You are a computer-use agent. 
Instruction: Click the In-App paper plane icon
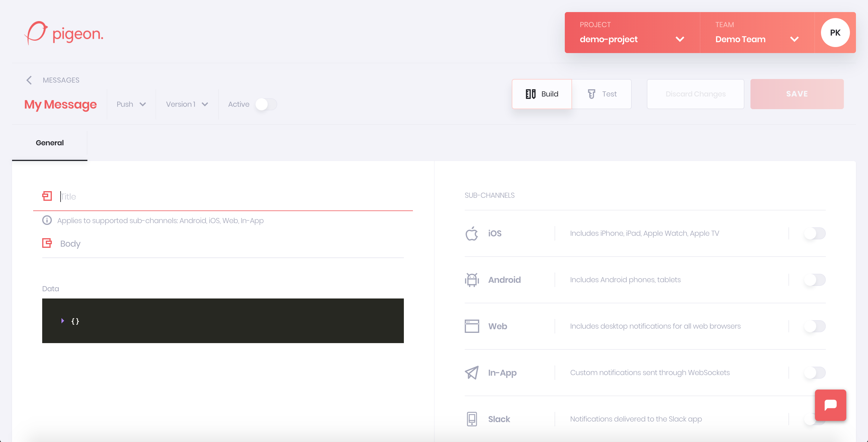click(x=472, y=373)
